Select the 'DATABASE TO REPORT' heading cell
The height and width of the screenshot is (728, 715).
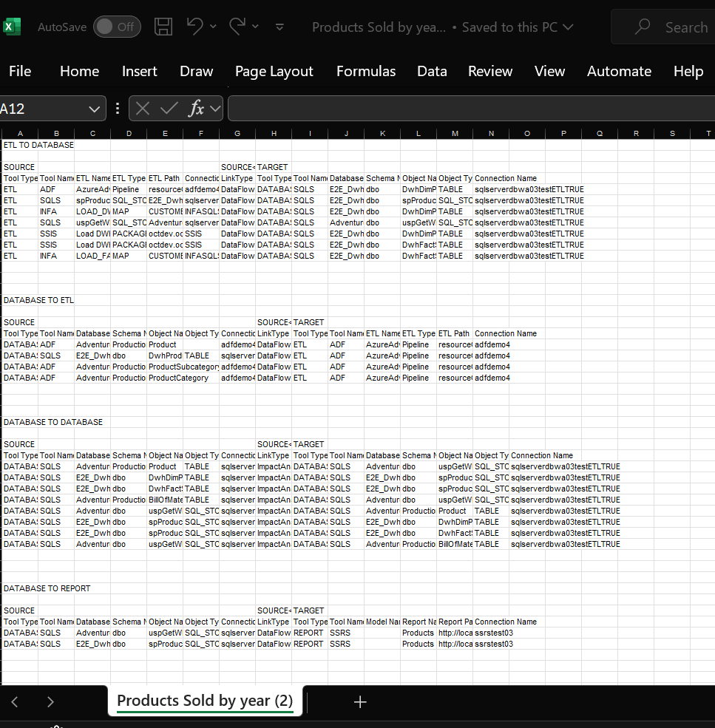pos(47,588)
